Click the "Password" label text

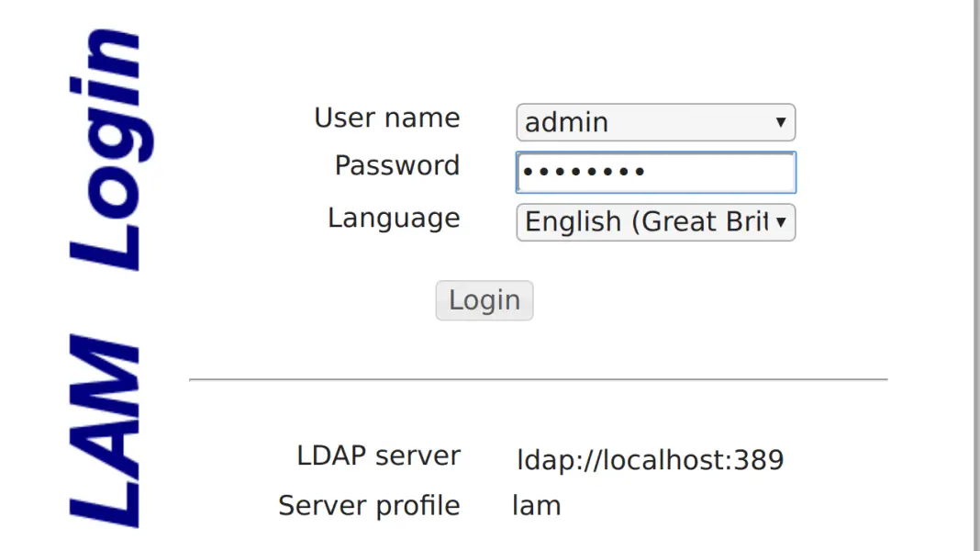pos(396,165)
